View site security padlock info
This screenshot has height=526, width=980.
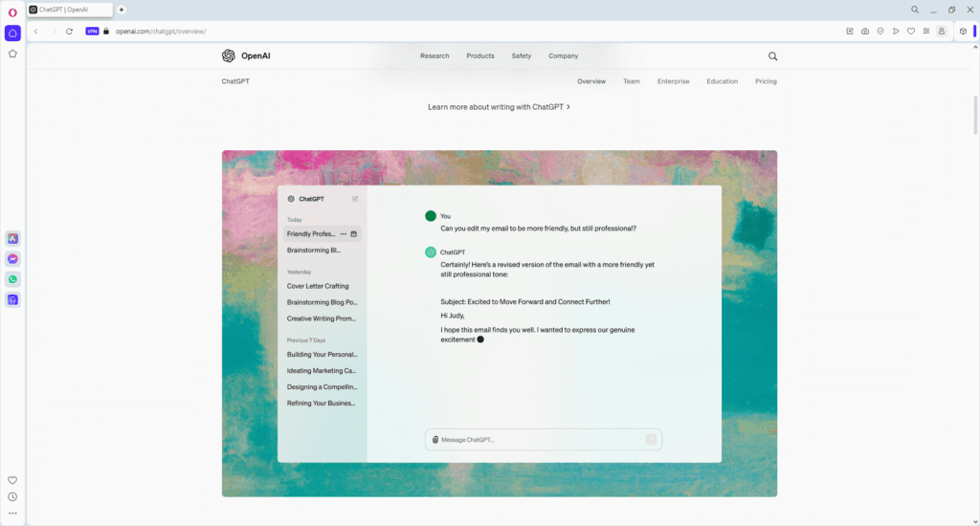point(106,32)
